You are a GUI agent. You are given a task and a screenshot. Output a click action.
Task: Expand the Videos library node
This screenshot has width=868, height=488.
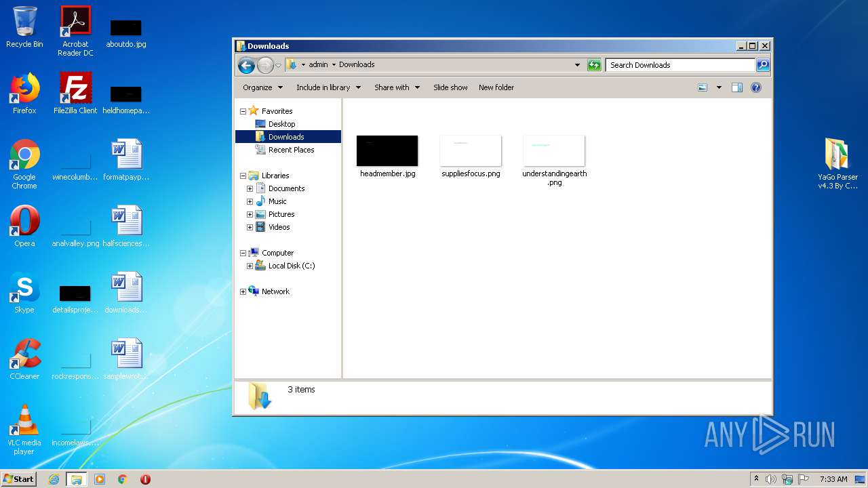pos(250,227)
